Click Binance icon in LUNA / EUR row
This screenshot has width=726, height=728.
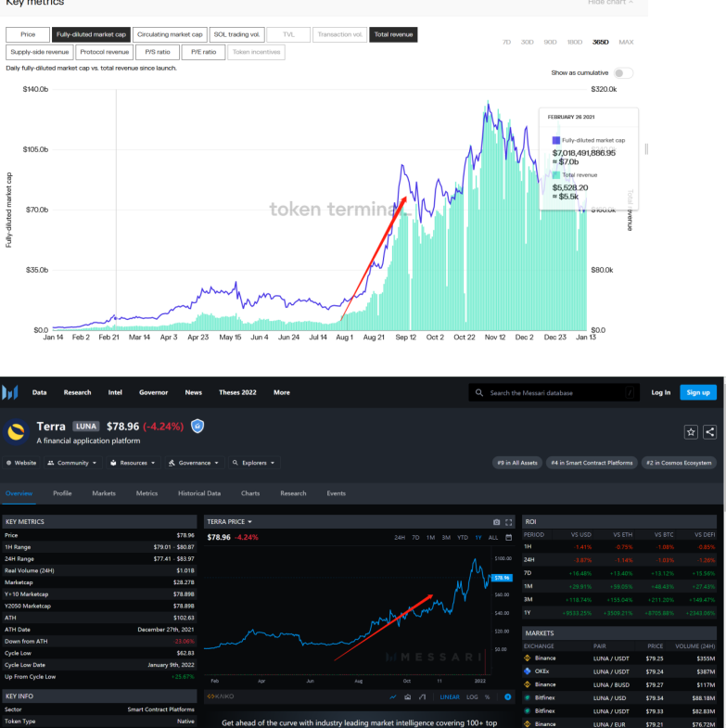pos(528,723)
